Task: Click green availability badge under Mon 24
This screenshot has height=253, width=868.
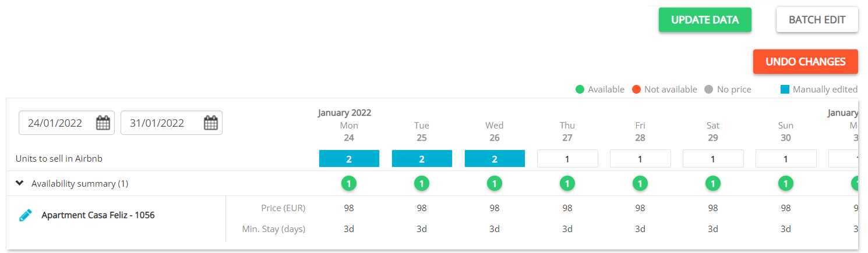Action: 349,184
